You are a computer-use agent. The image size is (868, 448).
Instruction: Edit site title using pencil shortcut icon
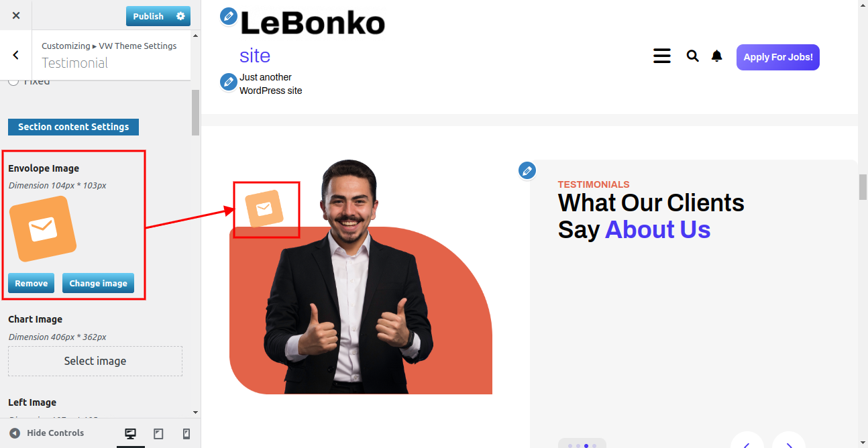(x=229, y=16)
